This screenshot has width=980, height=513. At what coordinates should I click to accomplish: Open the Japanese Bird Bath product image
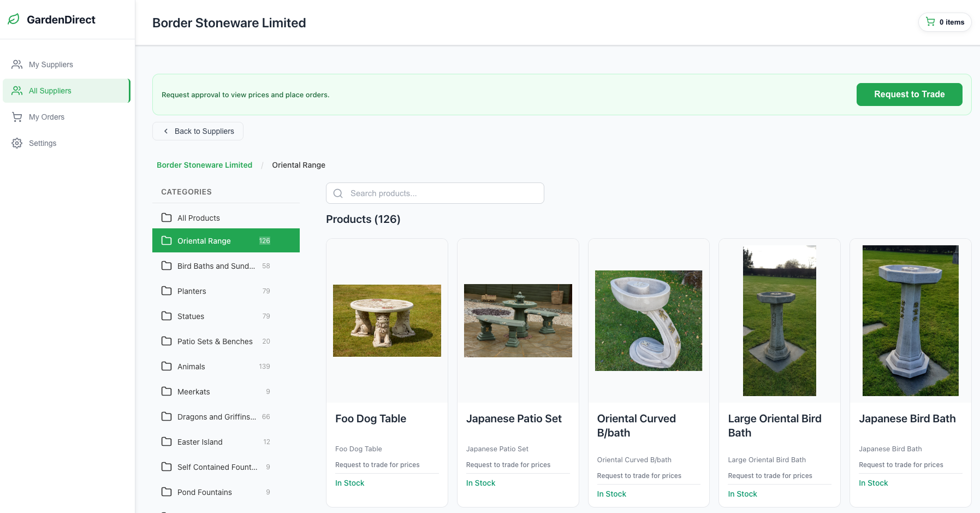coord(910,321)
